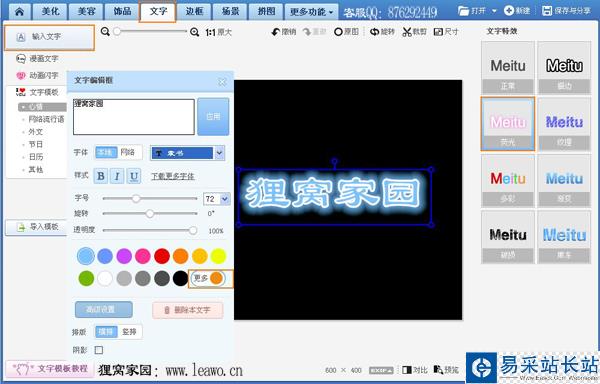
Task: Switch to the 美化 tab
Action: click(x=51, y=11)
